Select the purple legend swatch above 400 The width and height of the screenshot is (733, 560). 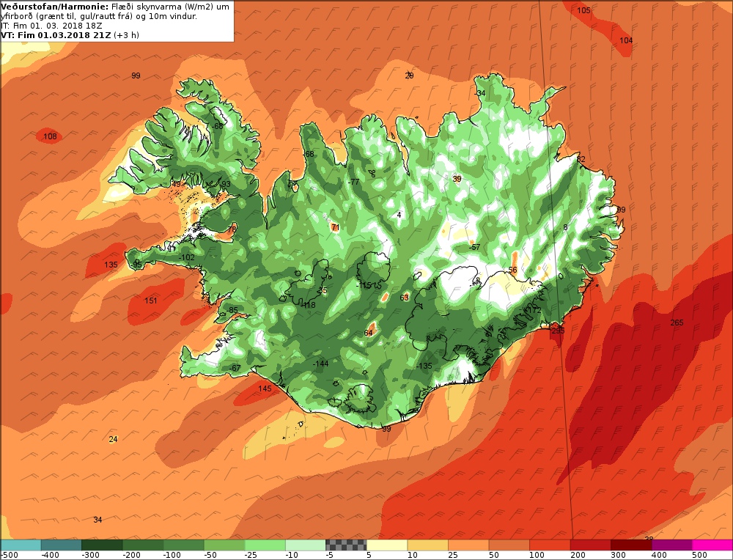tap(671, 545)
